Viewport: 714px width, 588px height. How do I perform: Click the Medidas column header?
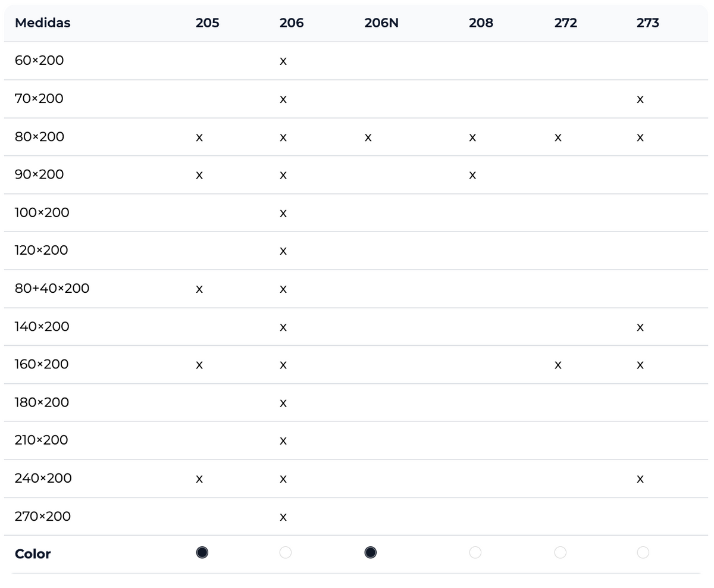tap(42, 23)
